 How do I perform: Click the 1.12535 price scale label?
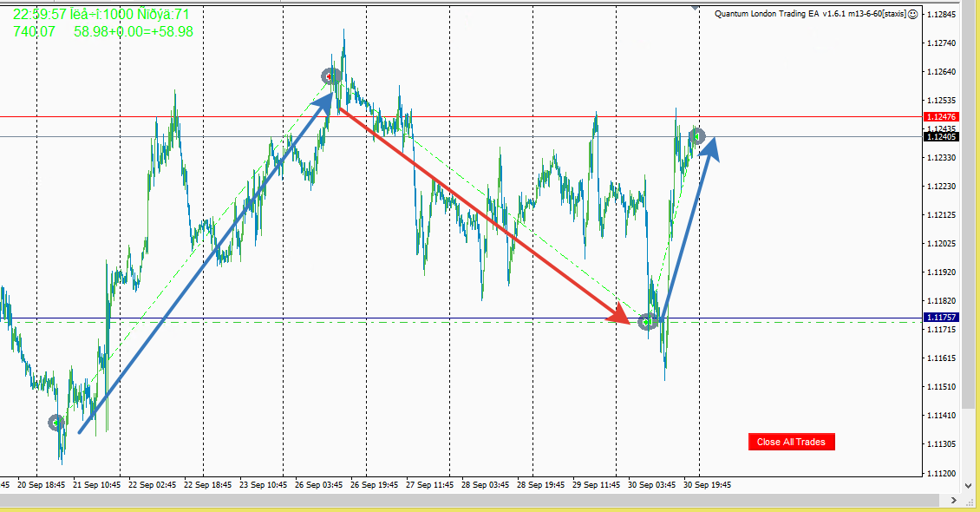coord(941,101)
